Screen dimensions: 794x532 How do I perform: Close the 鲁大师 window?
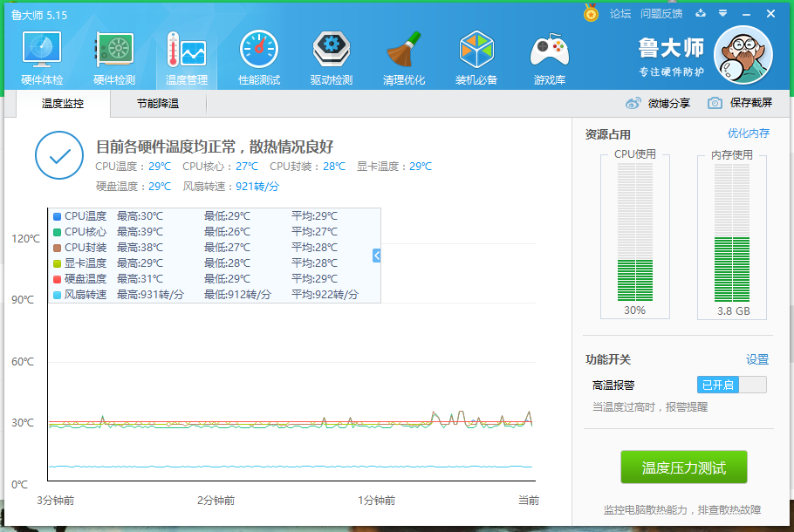click(770, 14)
